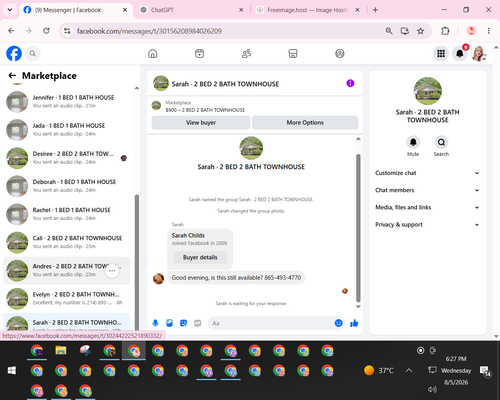Image resolution: width=500 pixels, height=400 pixels.
Task: Open Desiree - 2 BED 2 BATH chat
Action: pyautogui.click(x=67, y=158)
